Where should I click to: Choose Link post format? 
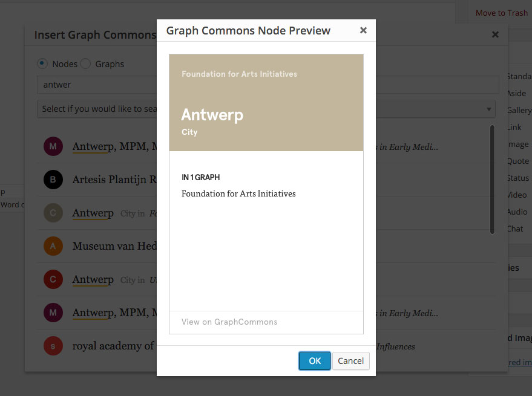click(x=514, y=127)
